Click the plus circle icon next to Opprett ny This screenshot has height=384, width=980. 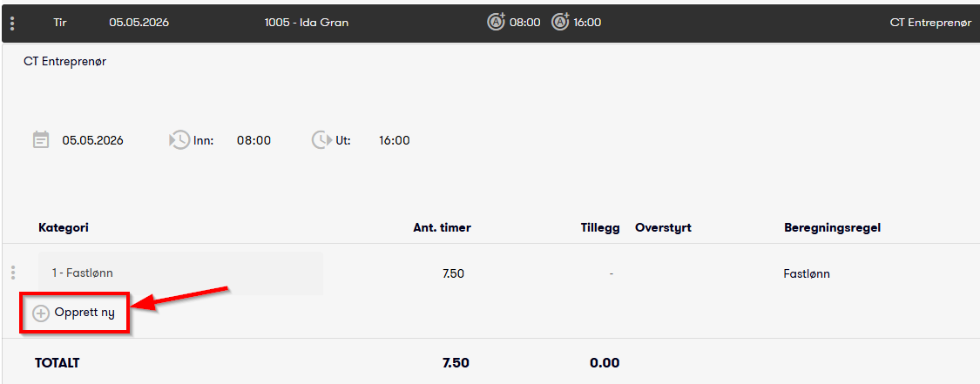[x=41, y=313]
